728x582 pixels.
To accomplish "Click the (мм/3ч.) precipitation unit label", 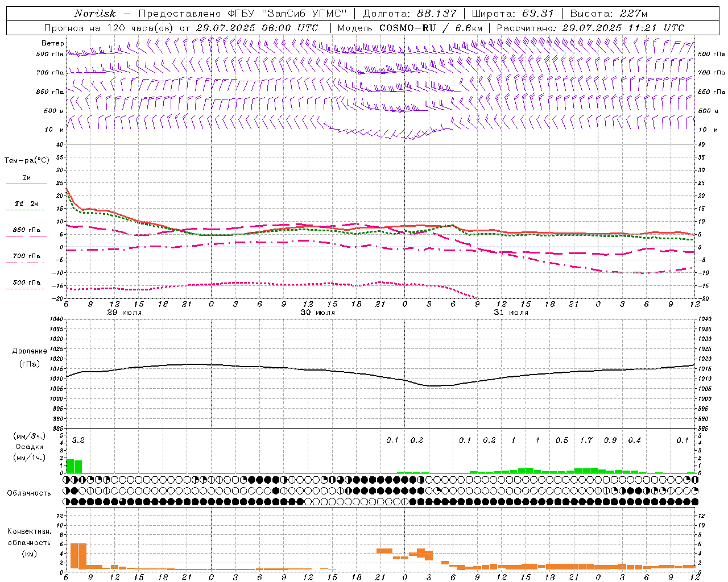I will 30,436.
